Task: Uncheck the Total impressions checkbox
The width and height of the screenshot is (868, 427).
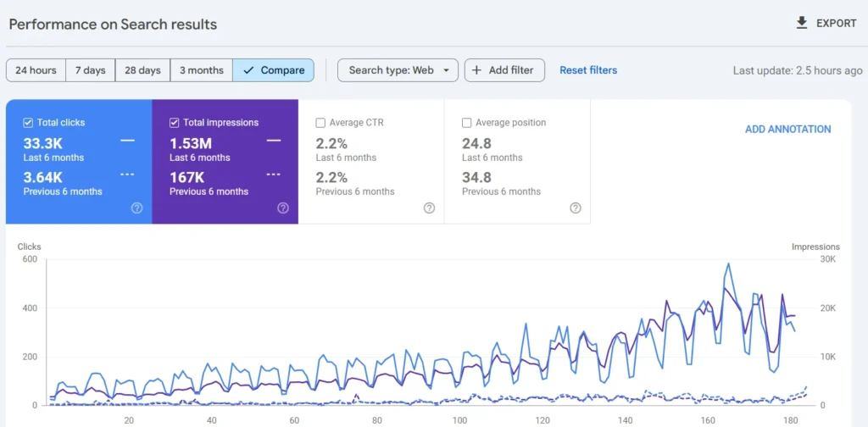Action: (x=175, y=123)
